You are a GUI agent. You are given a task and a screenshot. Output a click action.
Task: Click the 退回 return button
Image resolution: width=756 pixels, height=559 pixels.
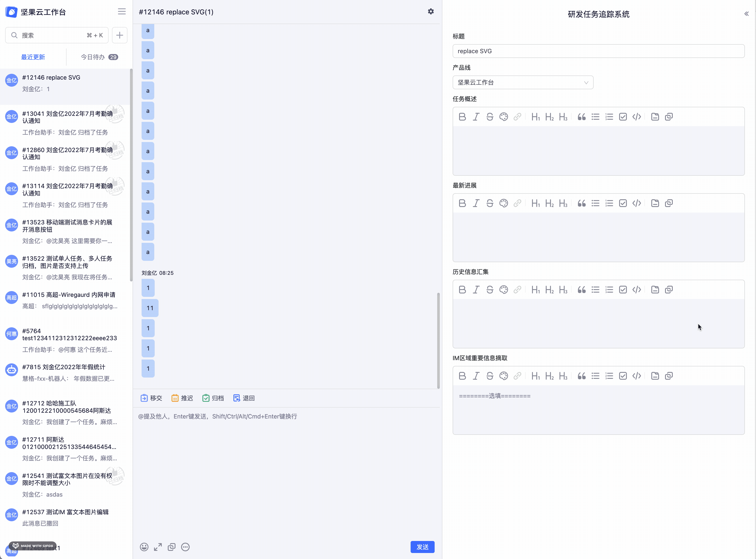[x=244, y=398]
